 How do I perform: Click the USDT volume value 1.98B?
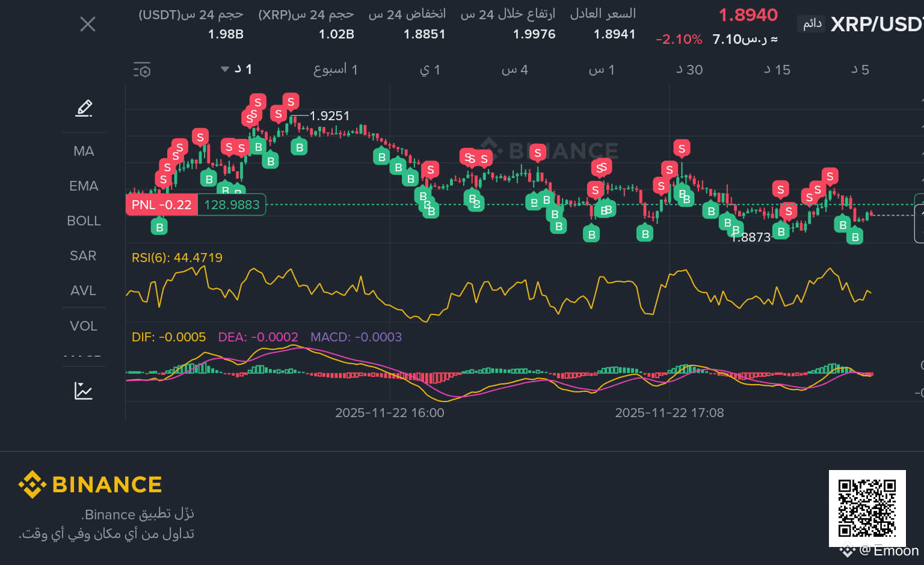click(x=226, y=34)
